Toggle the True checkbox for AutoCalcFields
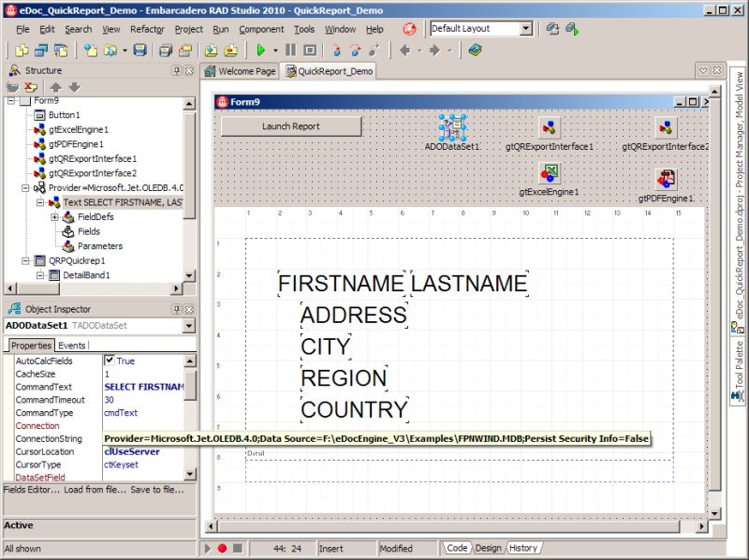The image size is (749, 560). point(110,360)
